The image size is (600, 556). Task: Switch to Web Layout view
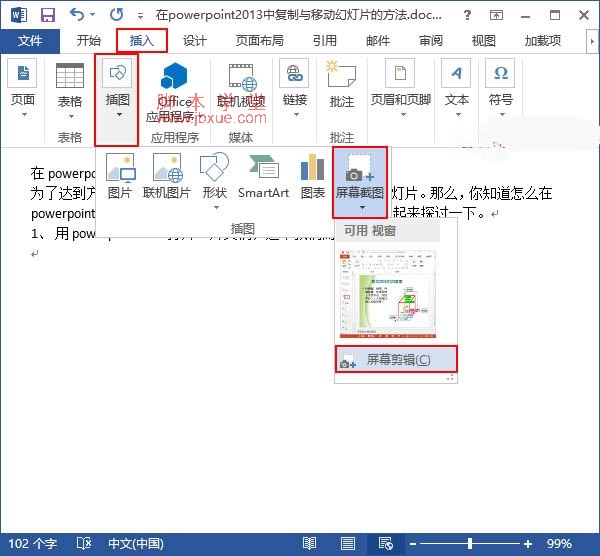386,543
